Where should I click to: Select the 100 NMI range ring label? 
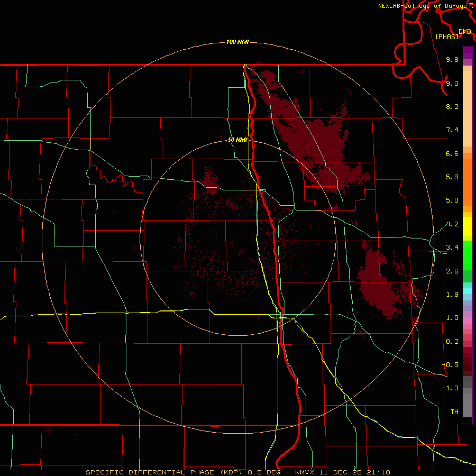pyautogui.click(x=237, y=42)
